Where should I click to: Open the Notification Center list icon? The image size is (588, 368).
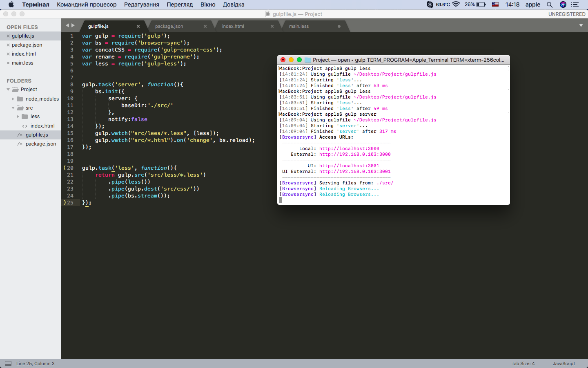[575, 4]
